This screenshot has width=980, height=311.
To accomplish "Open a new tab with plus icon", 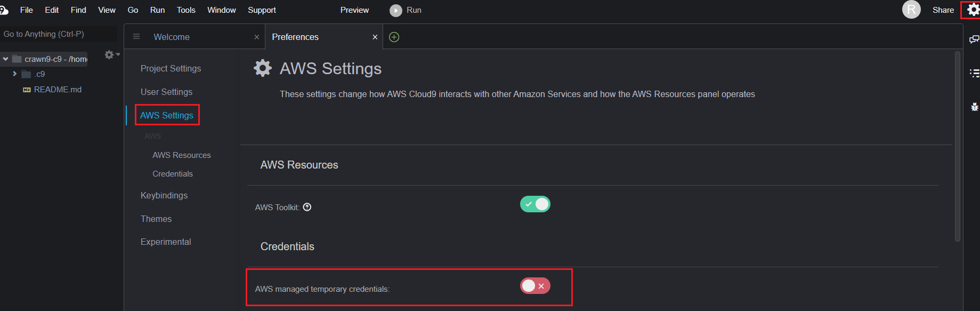I will [x=394, y=37].
